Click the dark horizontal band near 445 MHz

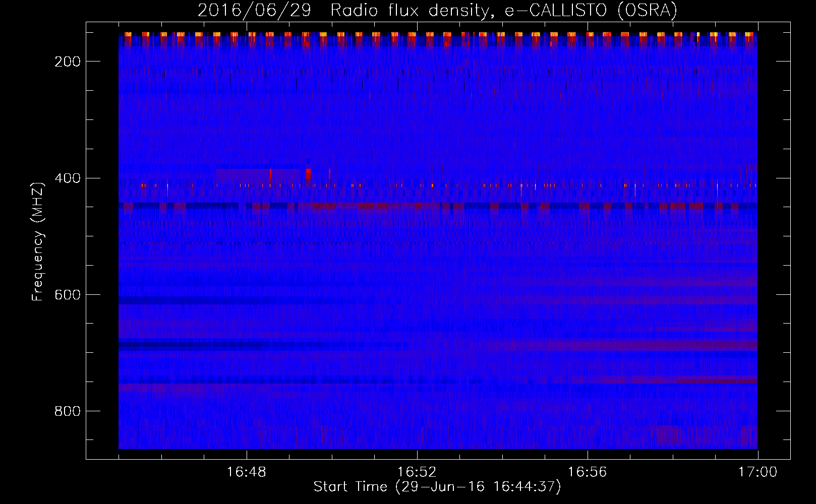click(438, 206)
